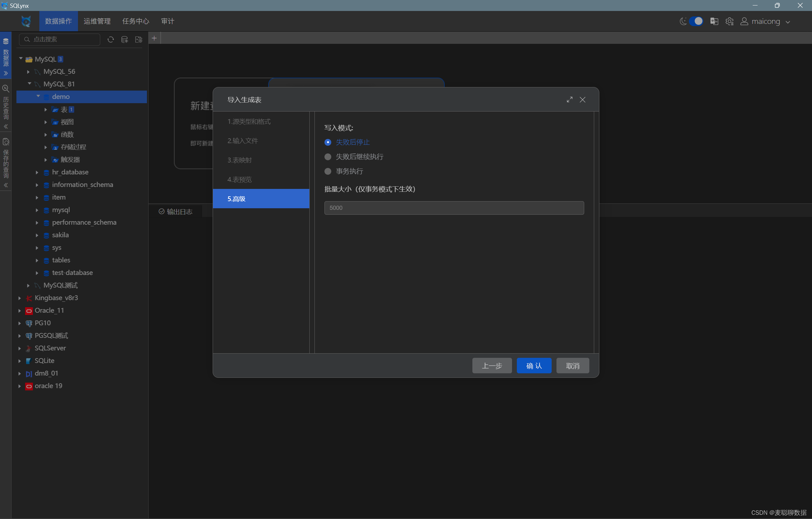This screenshot has width=812, height=519.
Task: Click the batch size input field
Action: (454, 208)
